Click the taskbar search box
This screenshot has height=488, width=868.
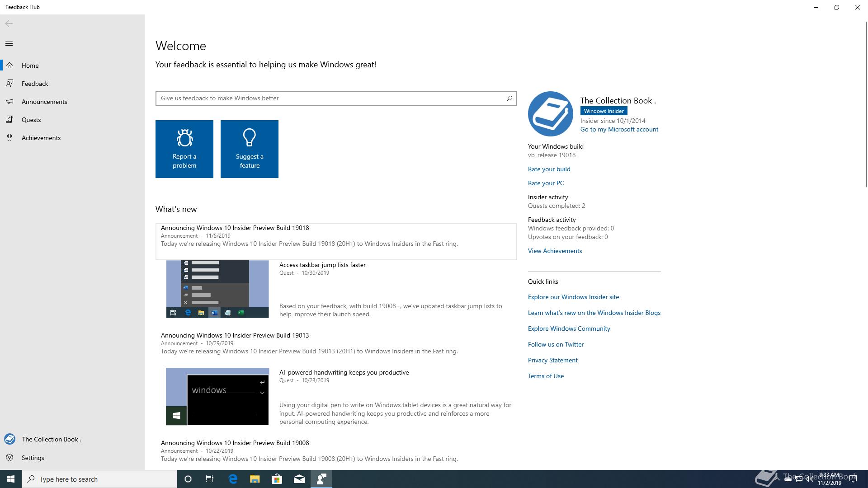coord(99,479)
